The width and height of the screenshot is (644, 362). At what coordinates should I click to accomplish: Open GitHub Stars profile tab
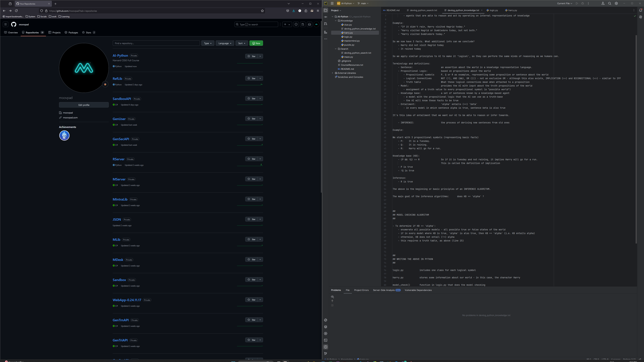(x=89, y=33)
